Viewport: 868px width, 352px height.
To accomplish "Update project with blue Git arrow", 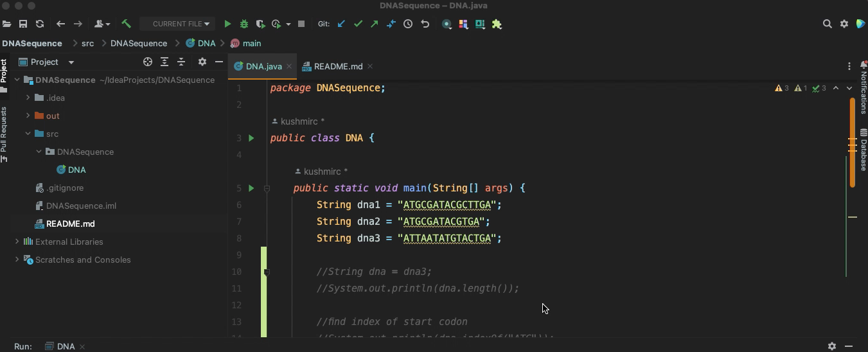I will 342,24.
